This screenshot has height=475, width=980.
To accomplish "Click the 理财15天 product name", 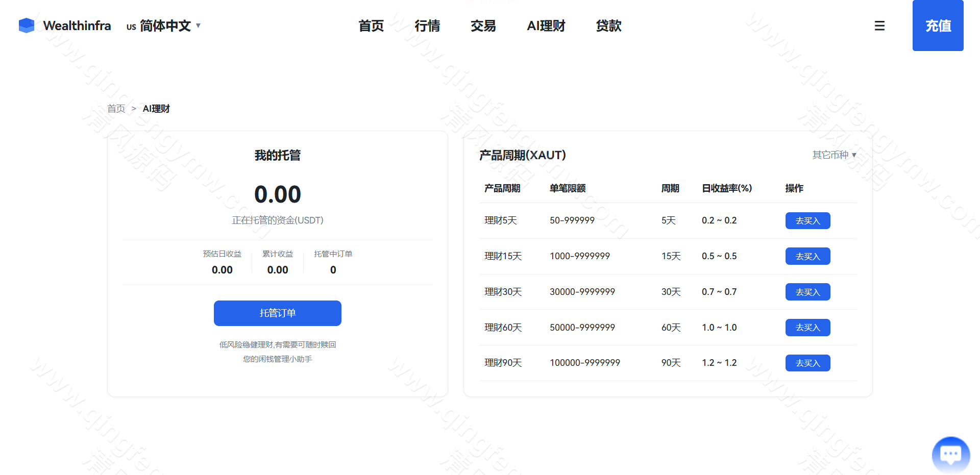I will (503, 256).
